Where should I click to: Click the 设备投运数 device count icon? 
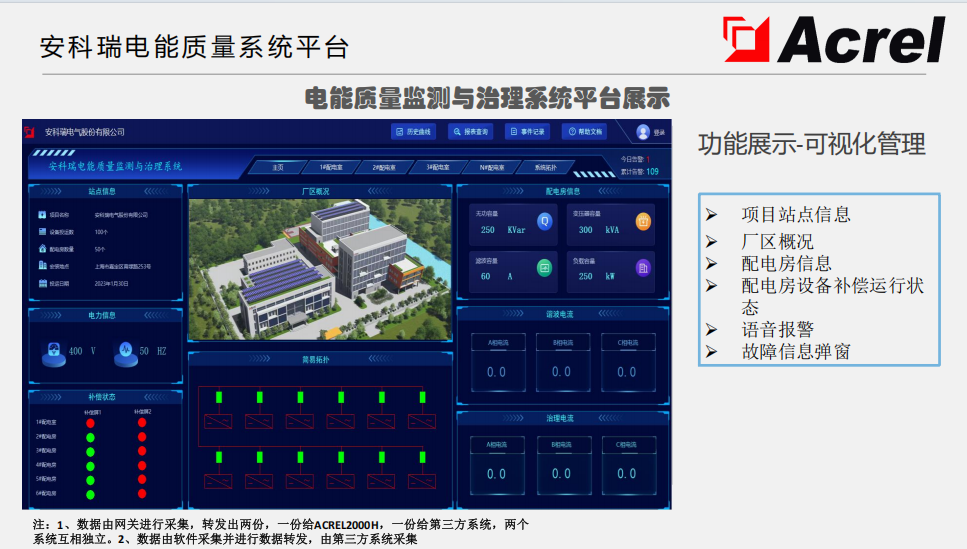(x=42, y=231)
